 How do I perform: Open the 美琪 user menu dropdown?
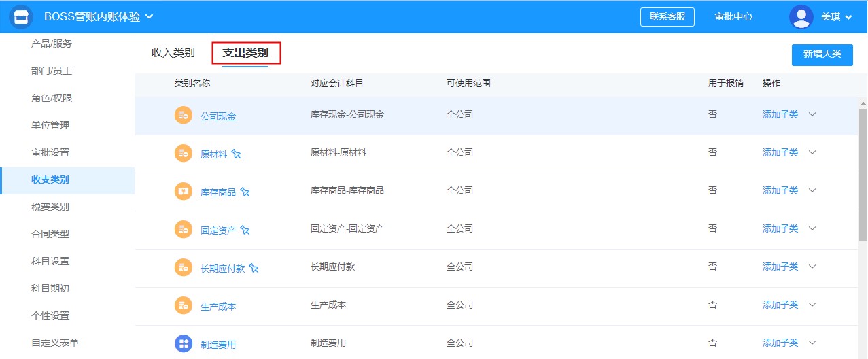pyautogui.click(x=848, y=17)
